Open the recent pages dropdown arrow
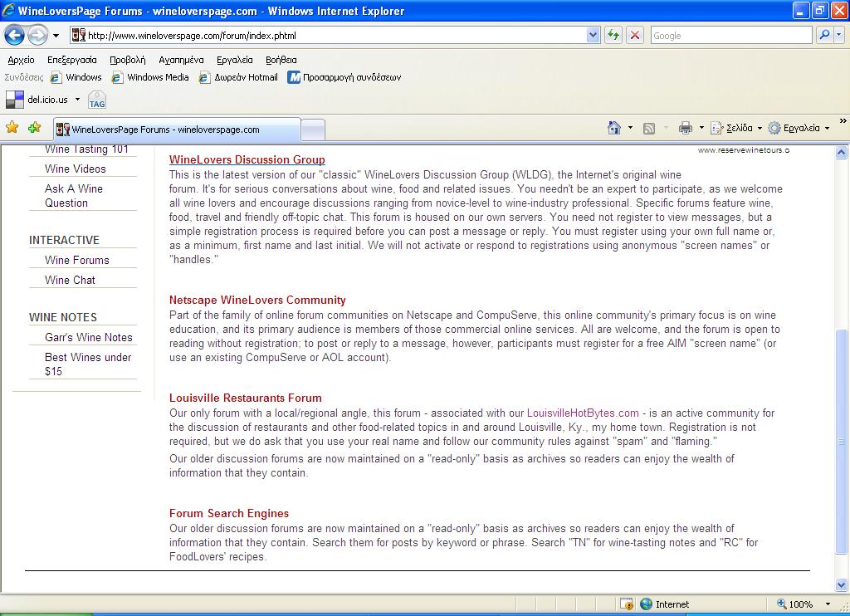The image size is (850, 616). 56,36
